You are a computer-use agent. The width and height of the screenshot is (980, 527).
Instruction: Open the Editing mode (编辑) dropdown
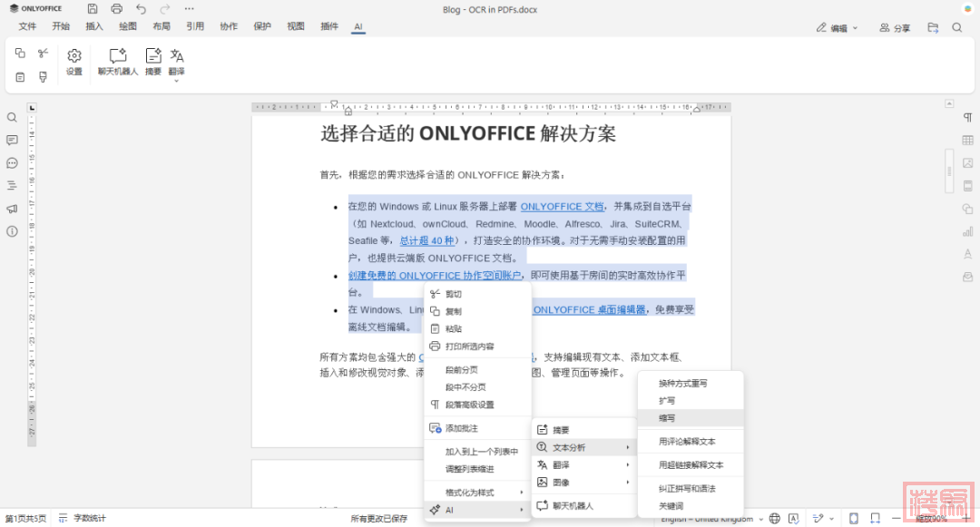coord(837,28)
